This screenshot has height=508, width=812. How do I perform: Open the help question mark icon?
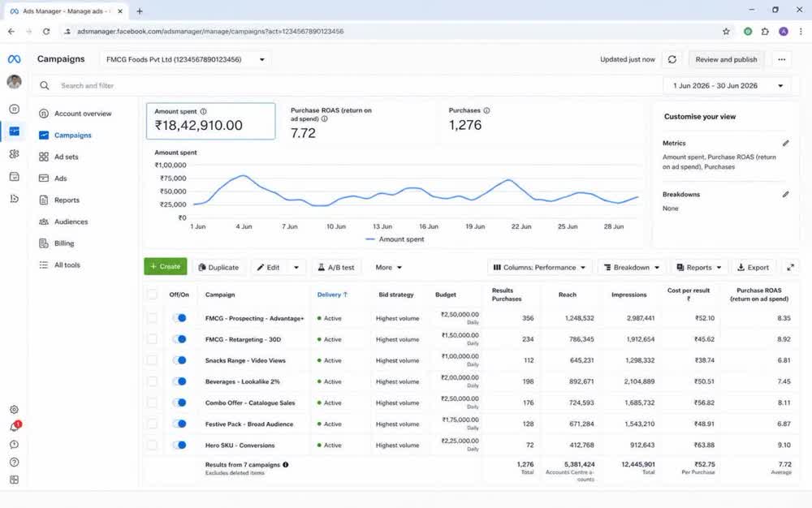click(14, 462)
